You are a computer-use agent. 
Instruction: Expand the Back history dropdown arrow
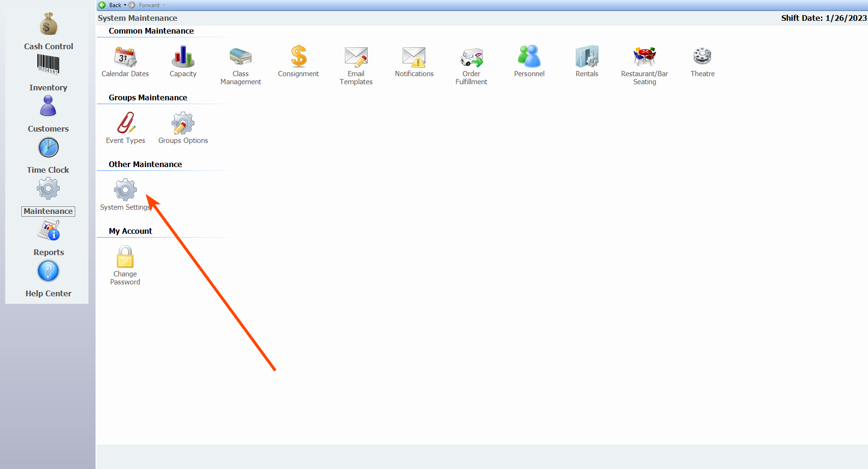tap(125, 5)
